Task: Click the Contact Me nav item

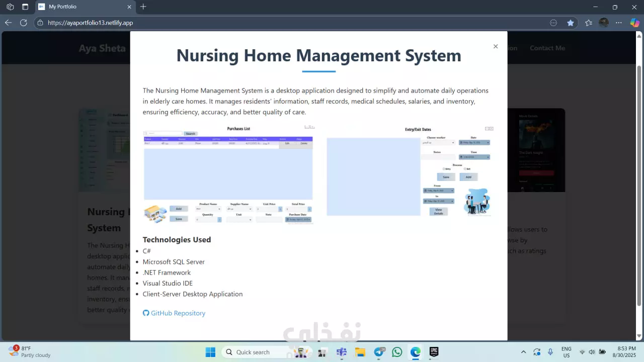Action: tap(547, 48)
